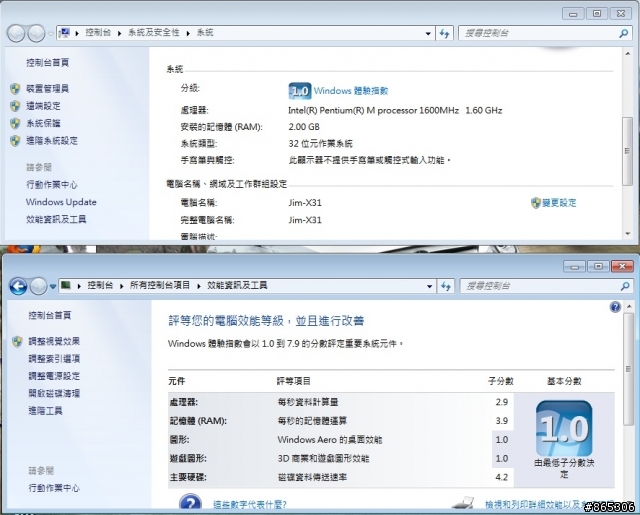
Task: Click Performance window vertical scrollbar thumb
Action: click(x=629, y=369)
